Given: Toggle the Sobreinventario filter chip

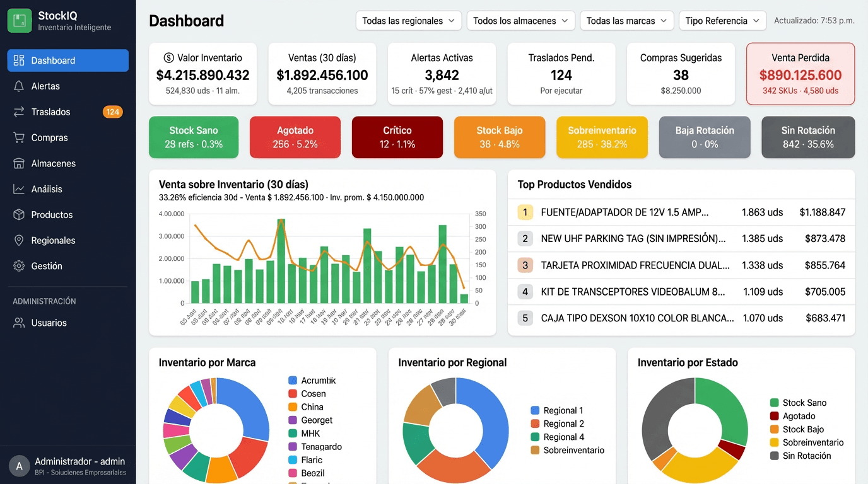Looking at the screenshot, I should (x=601, y=137).
